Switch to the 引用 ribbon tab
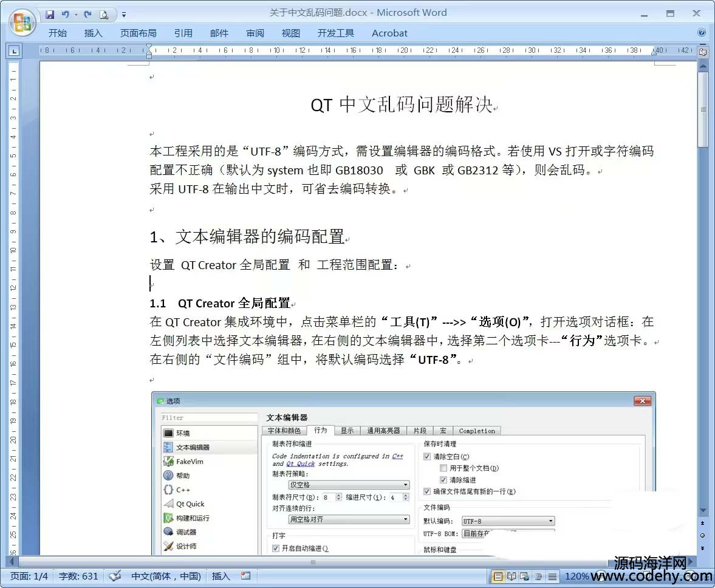The width and height of the screenshot is (715, 588). (183, 33)
